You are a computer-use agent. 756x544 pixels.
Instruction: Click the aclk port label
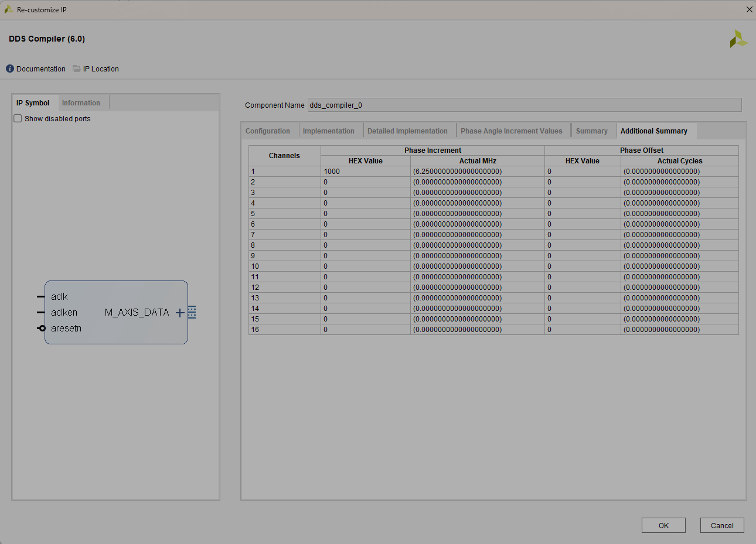point(59,297)
